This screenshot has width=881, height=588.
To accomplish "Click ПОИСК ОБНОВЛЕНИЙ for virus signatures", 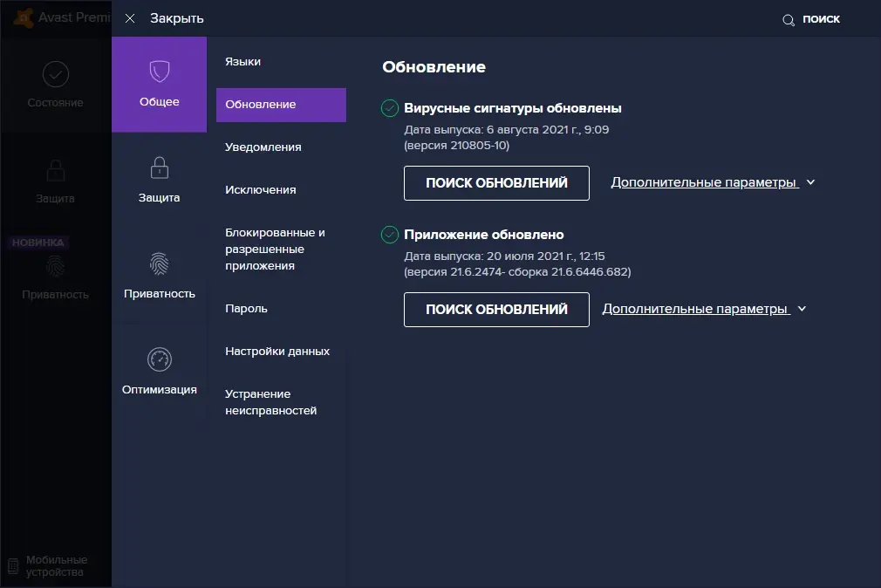I will [495, 183].
